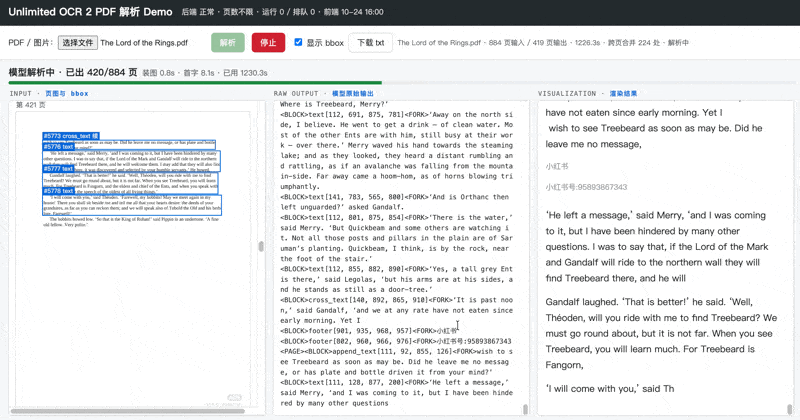This screenshot has width=800, height=420.
Task: Select the #5777 text bbox label
Action: [x=58, y=168]
